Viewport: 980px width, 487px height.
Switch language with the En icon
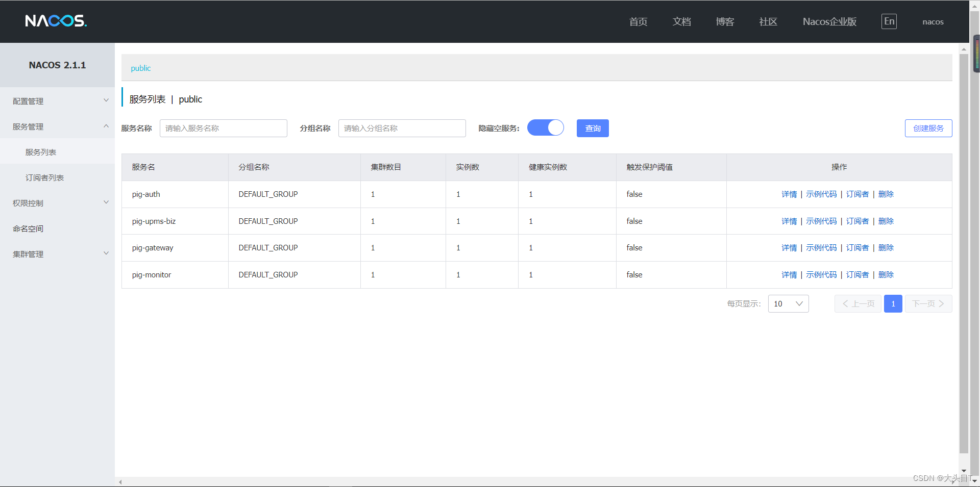(x=889, y=21)
